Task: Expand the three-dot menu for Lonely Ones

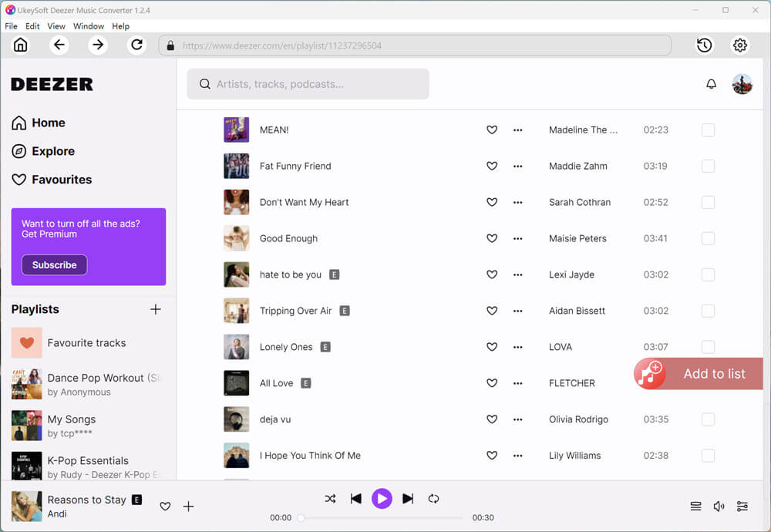Action: [517, 347]
